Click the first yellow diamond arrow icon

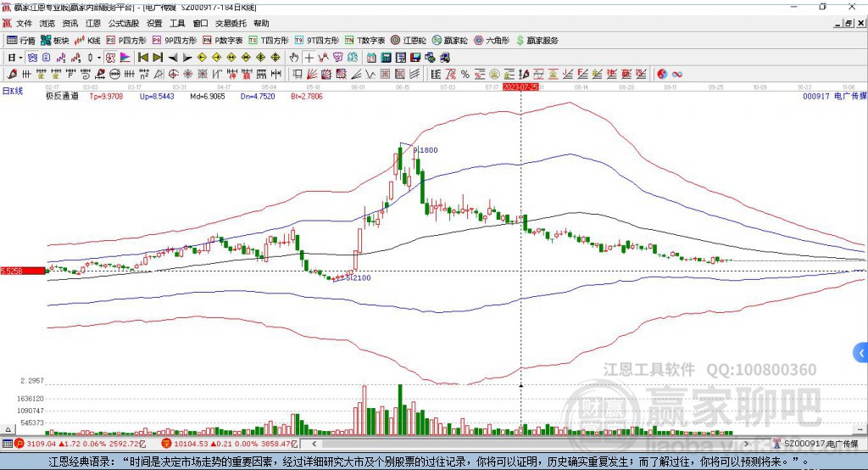pos(202,58)
